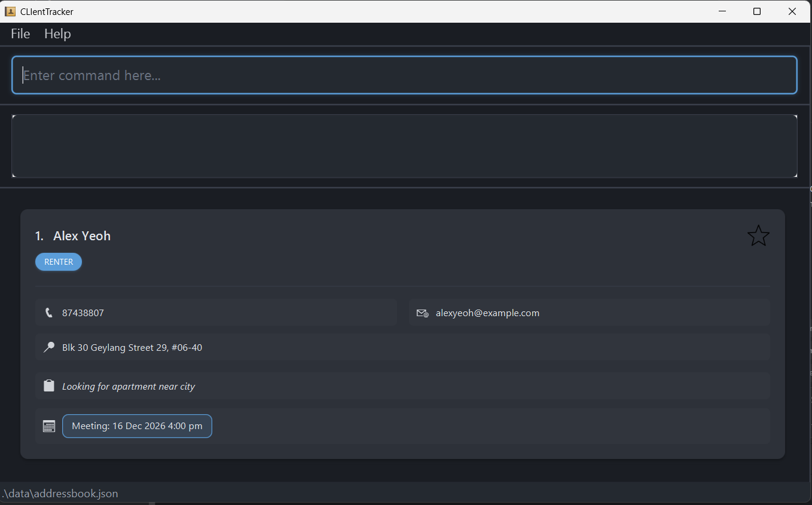Click the alexyeoh@example.com email address
The height and width of the screenshot is (505, 812).
coord(487,313)
